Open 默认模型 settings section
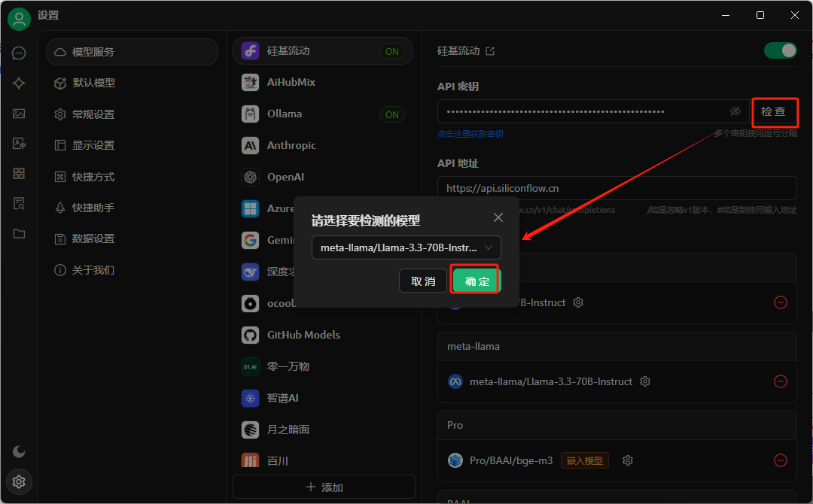Image resolution: width=813 pixels, height=504 pixels. [x=93, y=83]
